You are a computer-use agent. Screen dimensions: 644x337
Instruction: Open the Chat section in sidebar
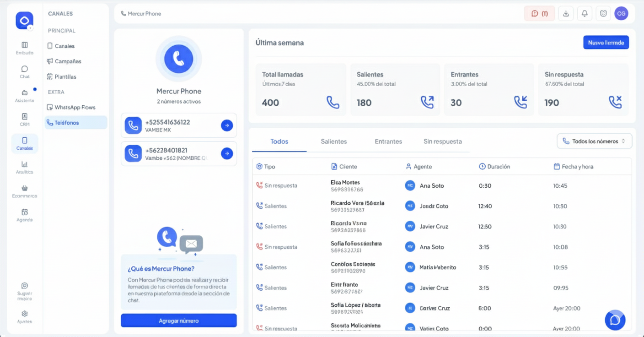tap(25, 71)
